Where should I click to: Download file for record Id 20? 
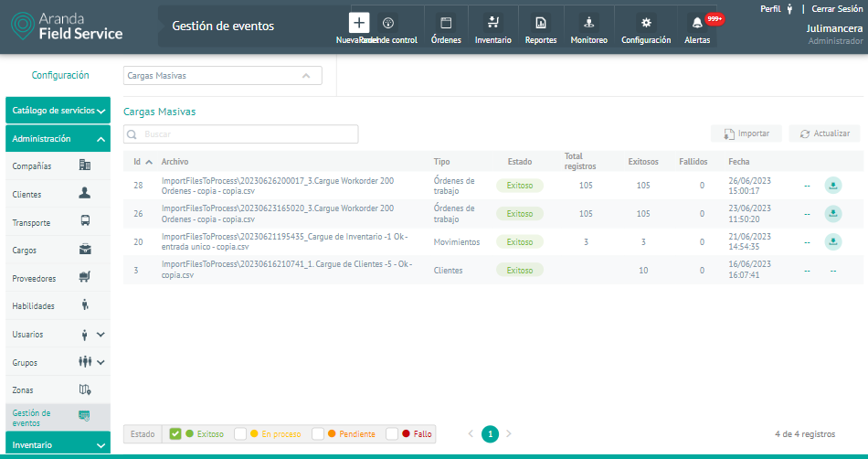click(x=833, y=242)
